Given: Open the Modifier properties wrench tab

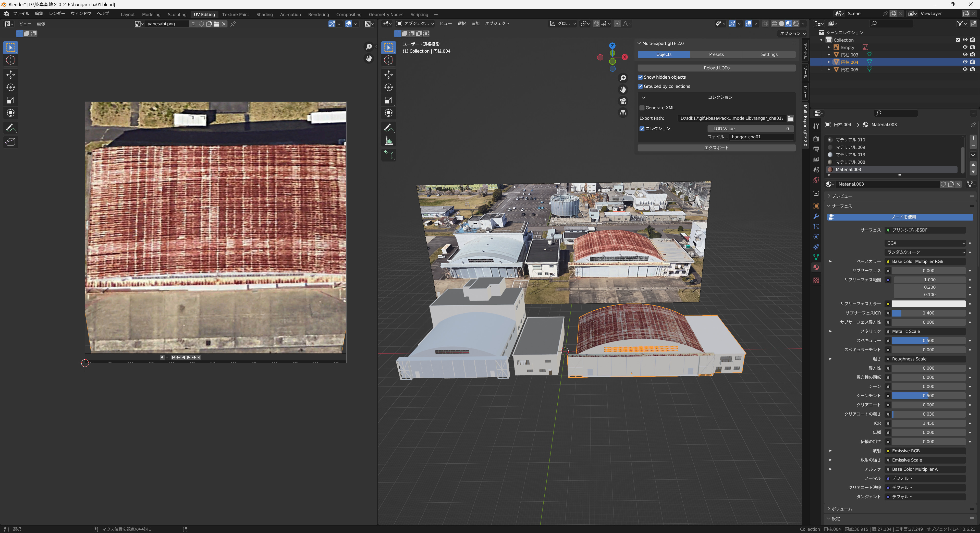Looking at the screenshot, I should pos(816,216).
